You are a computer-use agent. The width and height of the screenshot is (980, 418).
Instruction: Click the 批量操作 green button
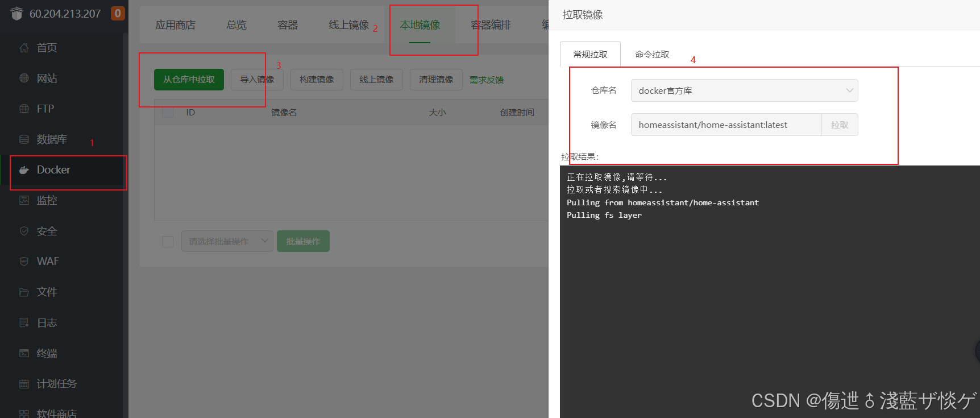[303, 242]
